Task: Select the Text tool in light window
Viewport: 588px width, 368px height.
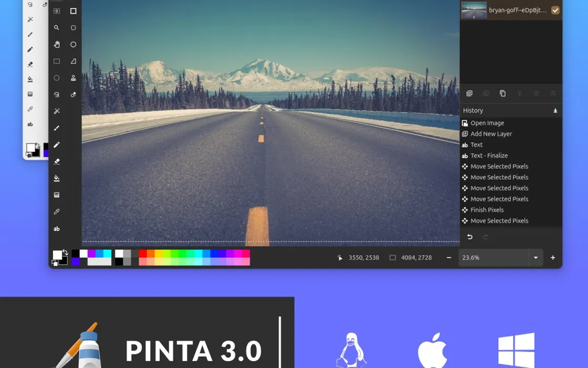Action: pyautogui.click(x=30, y=124)
